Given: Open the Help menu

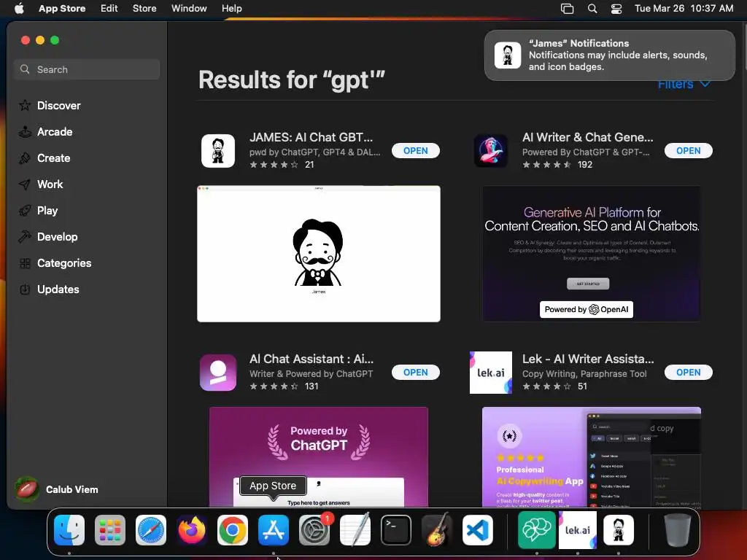Looking at the screenshot, I should 231,9.
